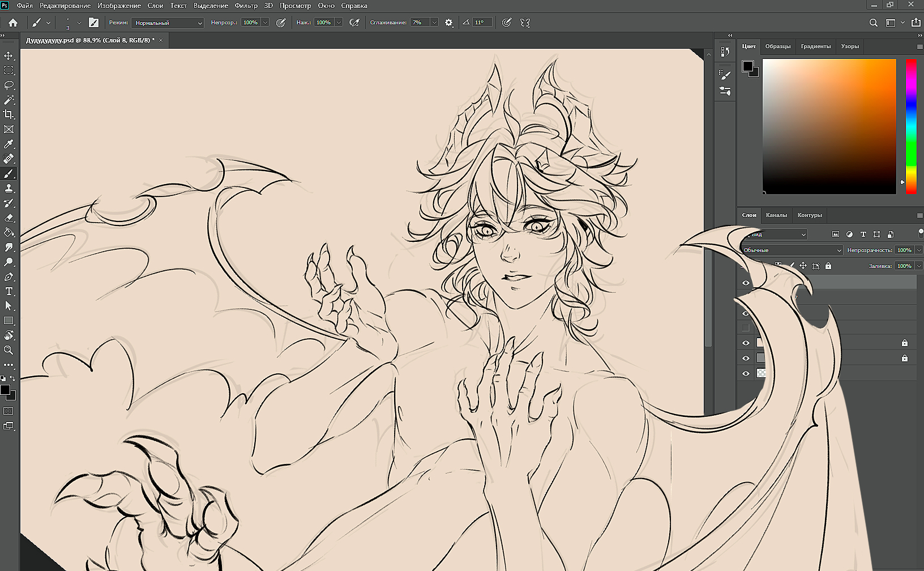Pick the Magic Wand tool
Image resolution: width=924 pixels, height=571 pixels.
coord(8,100)
